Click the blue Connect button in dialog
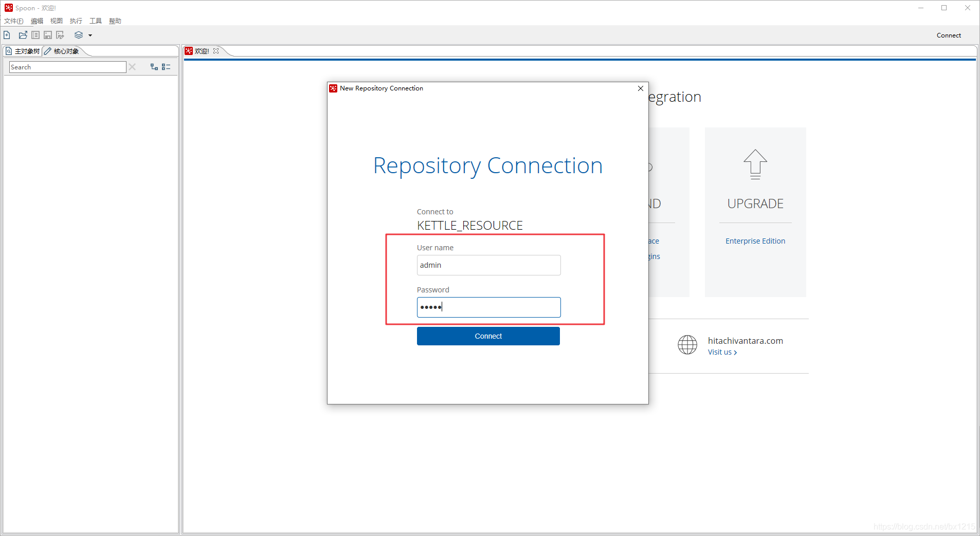 (488, 336)
